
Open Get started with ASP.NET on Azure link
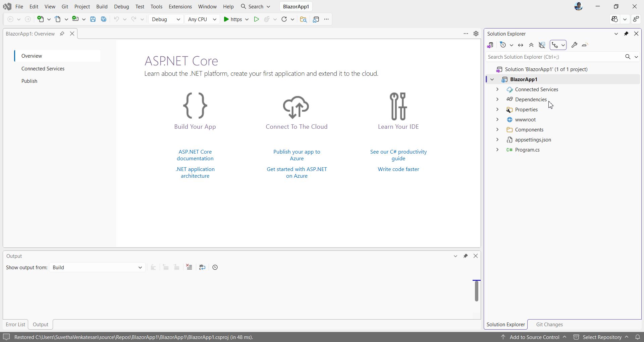pos(297,173)
